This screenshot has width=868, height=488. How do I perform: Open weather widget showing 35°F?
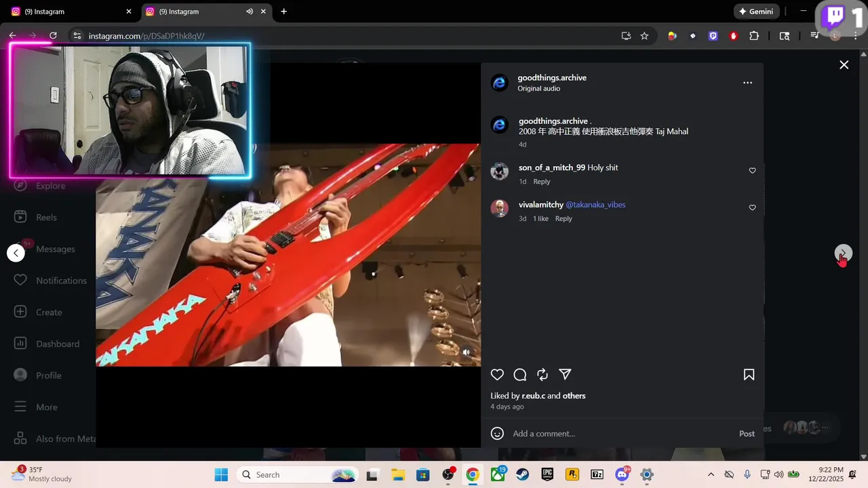point(41,474)
